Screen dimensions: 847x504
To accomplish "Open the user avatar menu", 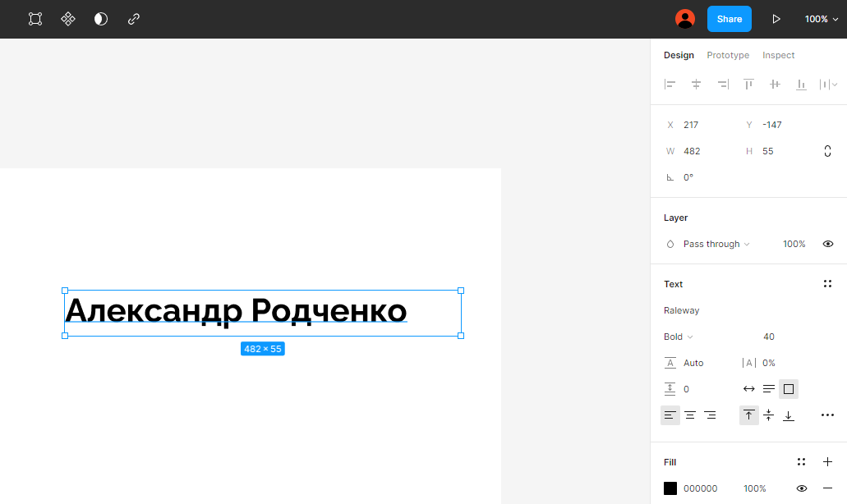I will pyautogui.click(x=685, y=19).
